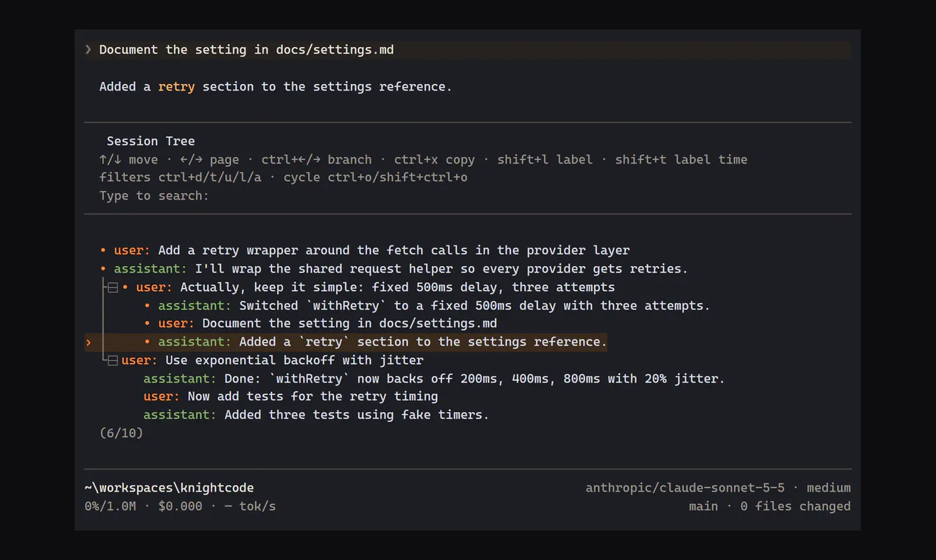Click the orange selection arrow beside highlighted row
Viewport: 936px width, 560px height.
point(88,342)
